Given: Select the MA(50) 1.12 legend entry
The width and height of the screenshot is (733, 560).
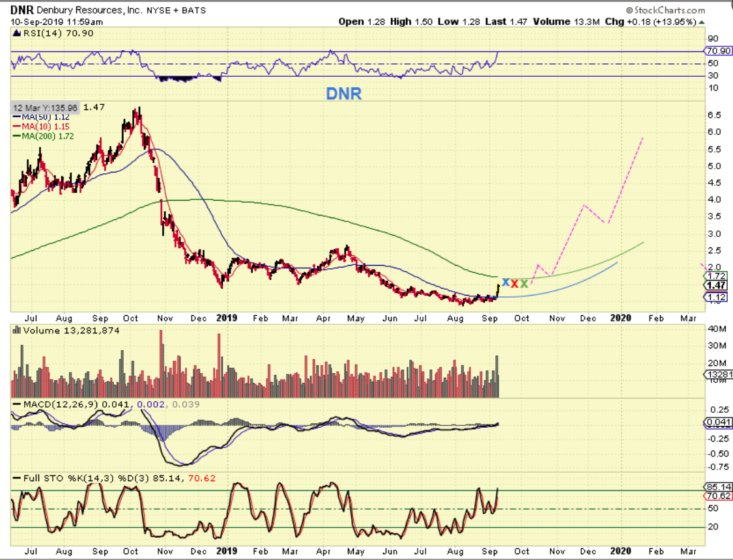Looking at the screenshot, I should 41,117.
